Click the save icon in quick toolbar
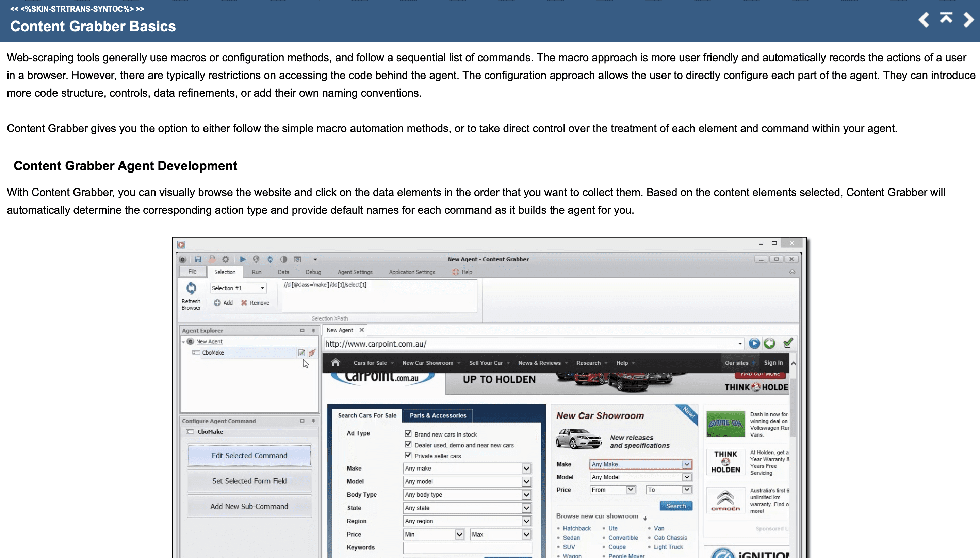The width and height of the screenshot is (980, 558). [198, 260]
